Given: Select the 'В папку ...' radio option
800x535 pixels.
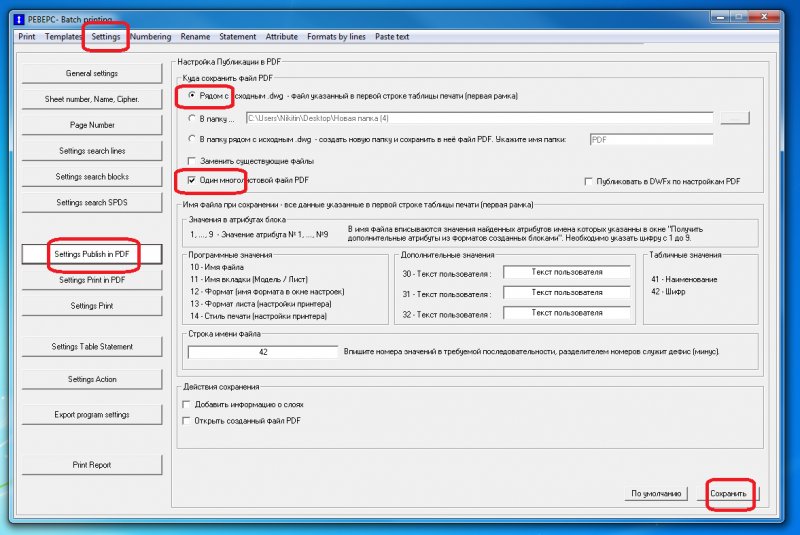Looking at the screenshot, I should point(192,118).
